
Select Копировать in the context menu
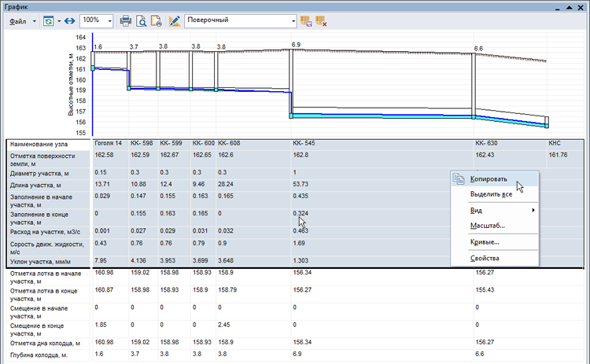pyautogui.click(x=489, y=179)
